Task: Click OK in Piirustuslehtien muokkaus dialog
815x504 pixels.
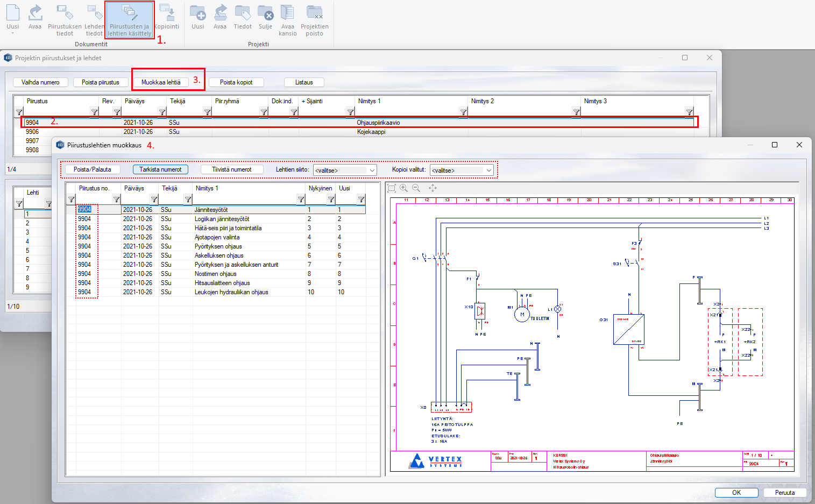Action: 736,493
